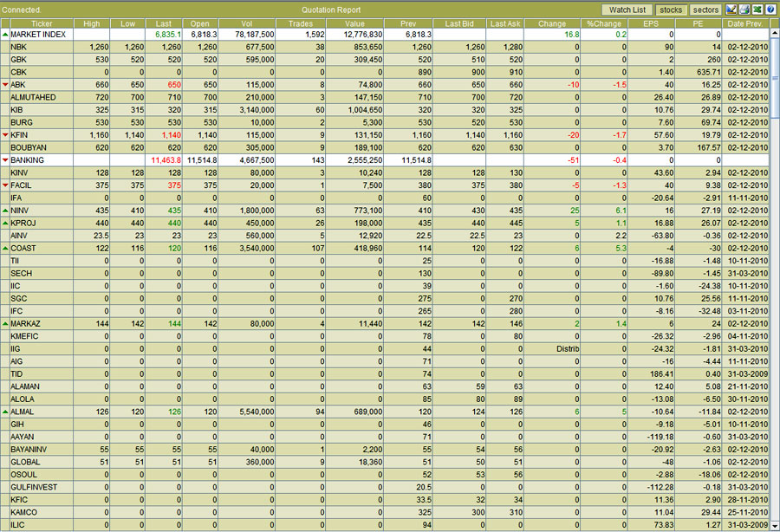Sort by the %Change column header

click(604, 23)
